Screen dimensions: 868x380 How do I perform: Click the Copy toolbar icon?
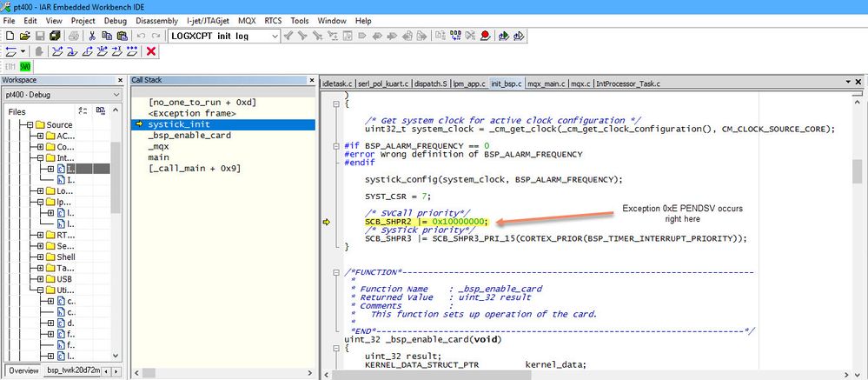107,36
